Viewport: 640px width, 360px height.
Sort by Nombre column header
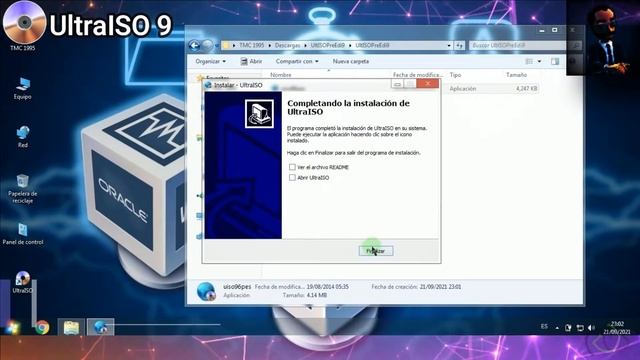281,75
